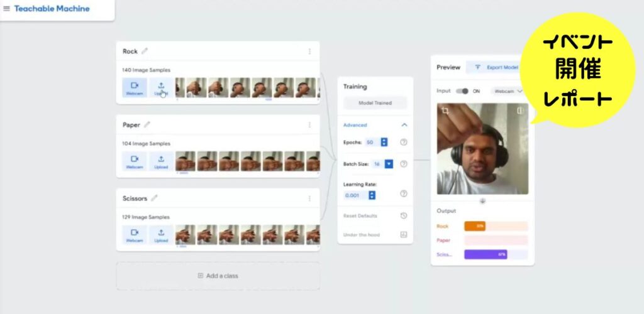Click the Learning Rate value field
The image size is (644, 314).
(356, 195)
